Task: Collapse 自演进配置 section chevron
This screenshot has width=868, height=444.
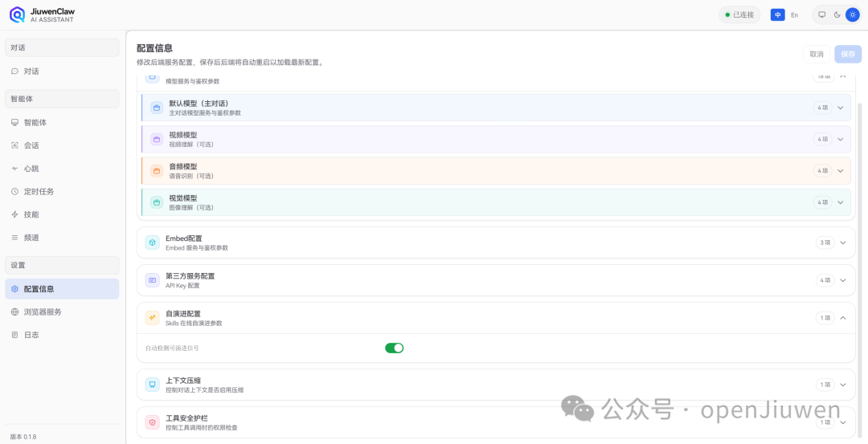Action: coord(843,318)
